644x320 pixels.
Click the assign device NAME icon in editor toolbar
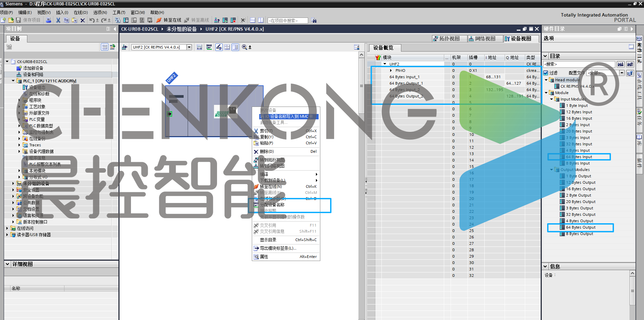(209, 47)
